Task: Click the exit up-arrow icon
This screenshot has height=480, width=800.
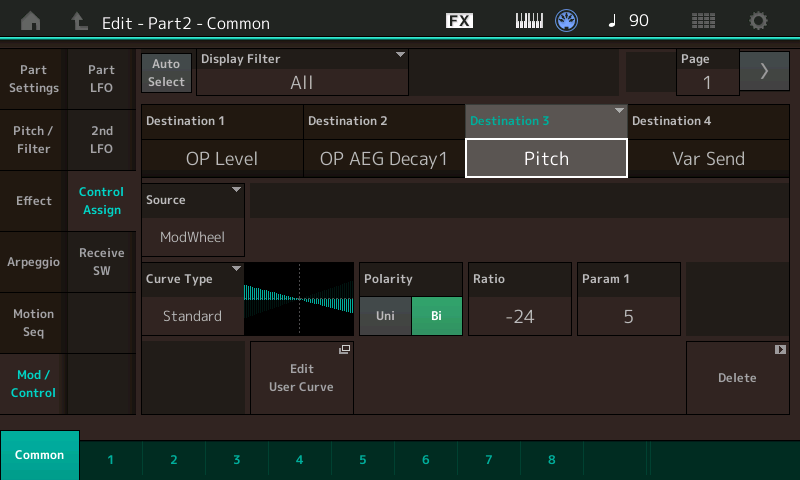Action: point(79,21)
